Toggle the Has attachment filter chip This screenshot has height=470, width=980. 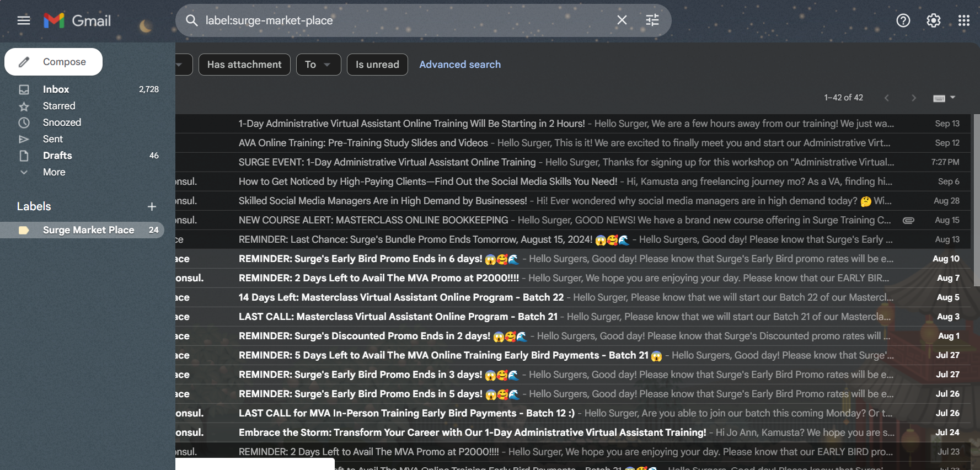[244, 65]
